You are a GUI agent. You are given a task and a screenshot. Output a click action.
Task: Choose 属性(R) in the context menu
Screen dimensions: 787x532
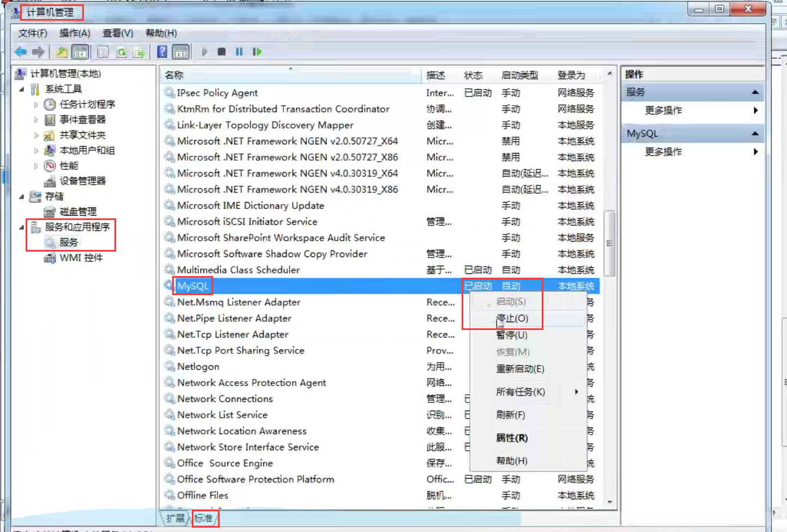pos(527,438)
